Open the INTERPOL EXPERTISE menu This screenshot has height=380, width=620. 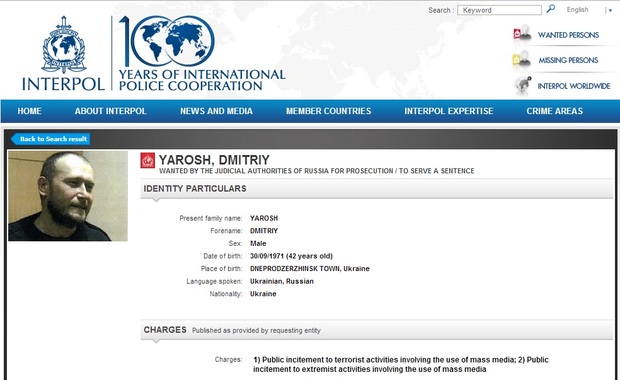point(449,111)
